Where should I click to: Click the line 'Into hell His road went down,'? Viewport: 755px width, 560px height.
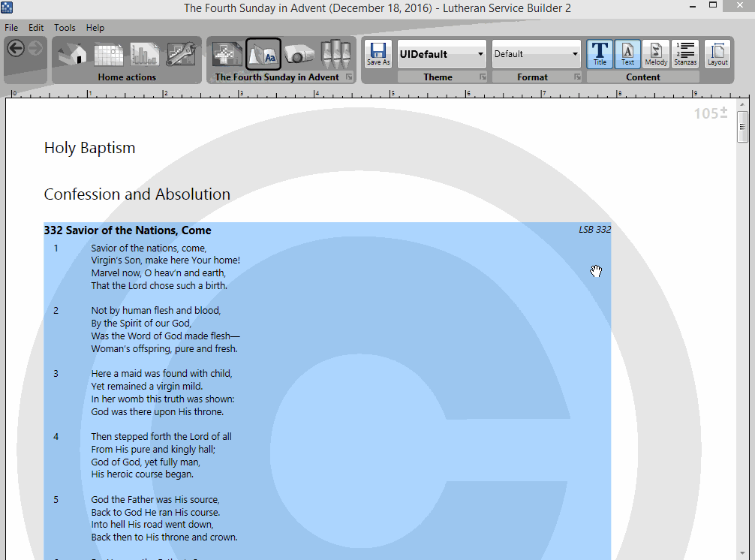point(152,525)
